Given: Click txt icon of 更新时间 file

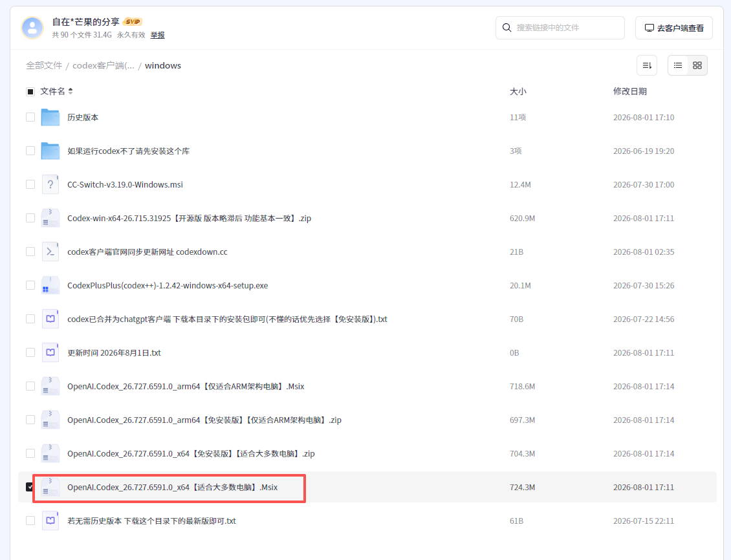Looking at the screenshot, I should (50, 352).
